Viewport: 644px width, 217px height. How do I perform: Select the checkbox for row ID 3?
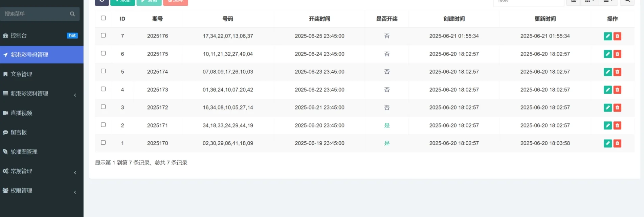pos(103,107)
